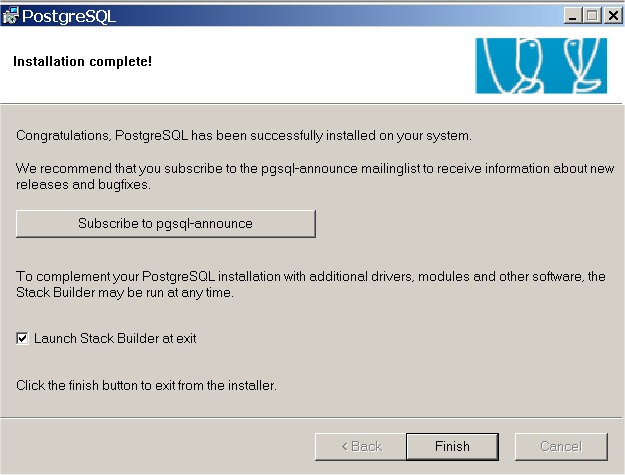Screen dimensions: 625x475
Task: Minimize the PostgreSQL installer window
Action: coord(573,16)
